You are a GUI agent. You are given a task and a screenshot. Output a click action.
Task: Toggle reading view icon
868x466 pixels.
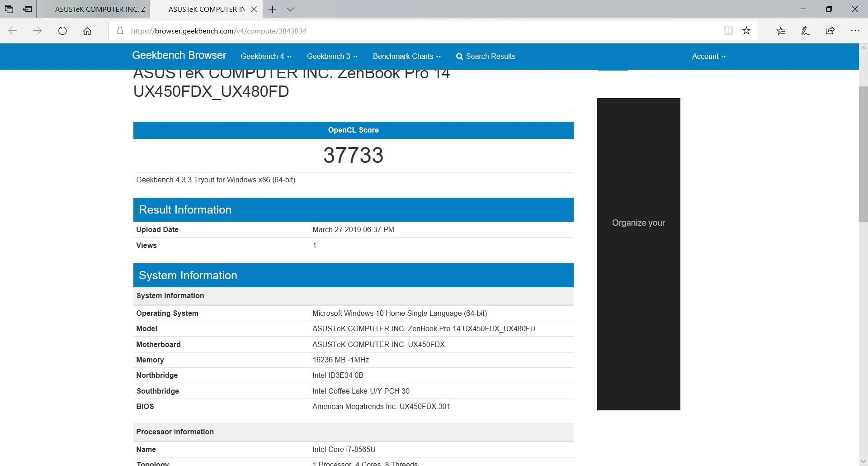pyautogui.click(x=728, y=31)
